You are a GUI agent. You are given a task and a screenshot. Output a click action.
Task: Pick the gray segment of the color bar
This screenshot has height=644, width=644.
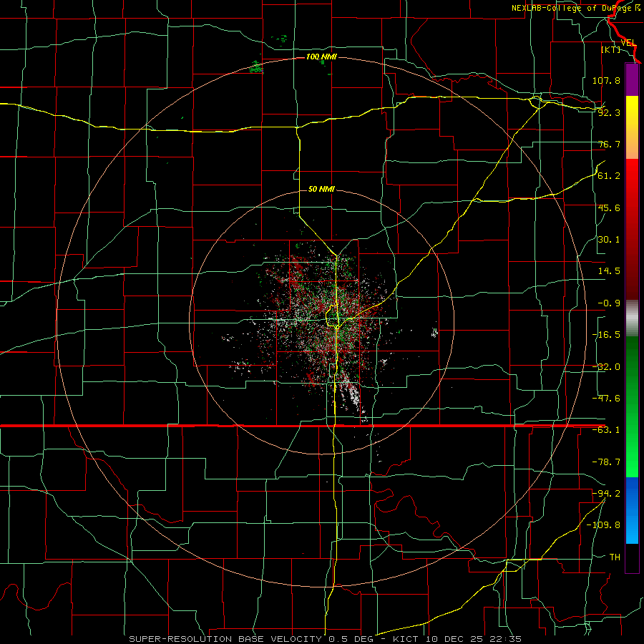point(632,318)
